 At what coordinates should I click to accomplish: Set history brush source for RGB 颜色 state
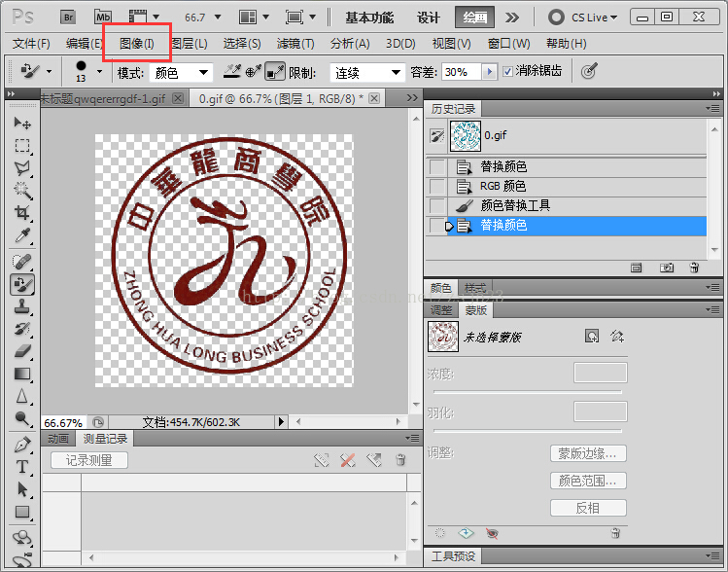pyautogui.click(x=436, y=187)
